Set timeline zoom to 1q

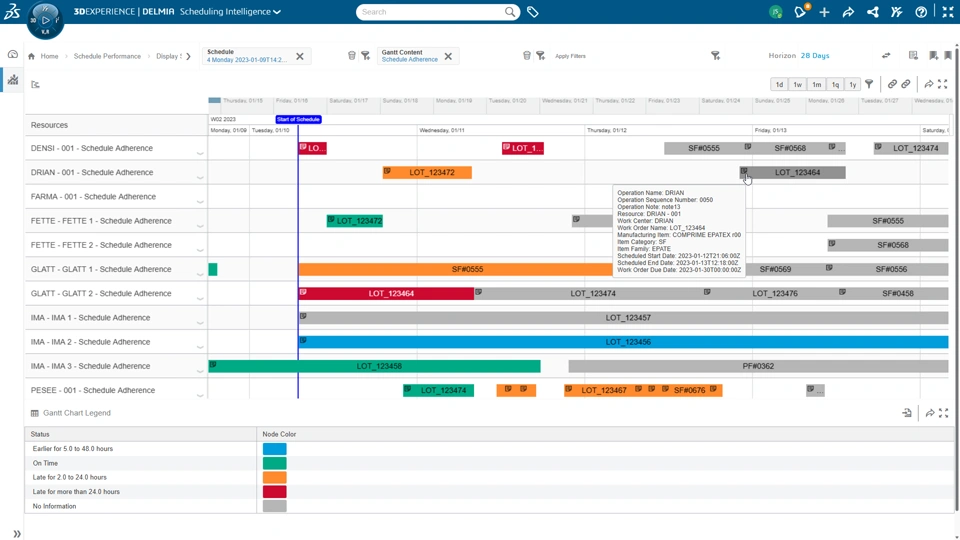[835, 84]
